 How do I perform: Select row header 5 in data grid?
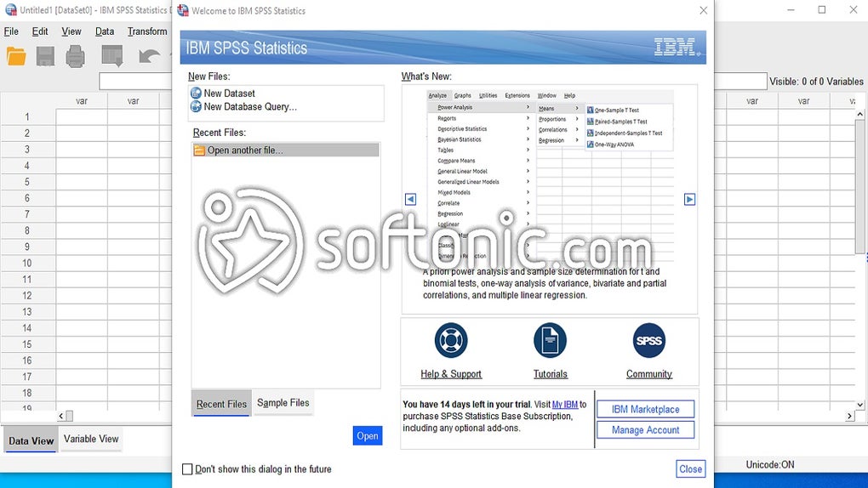27,181
